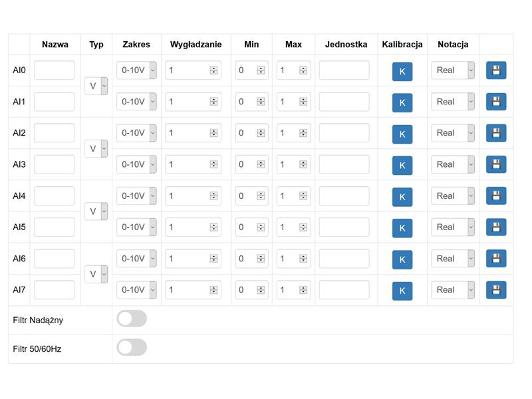
Task: Open the Notacja dropdown for AI5
Action: [453, 227]
